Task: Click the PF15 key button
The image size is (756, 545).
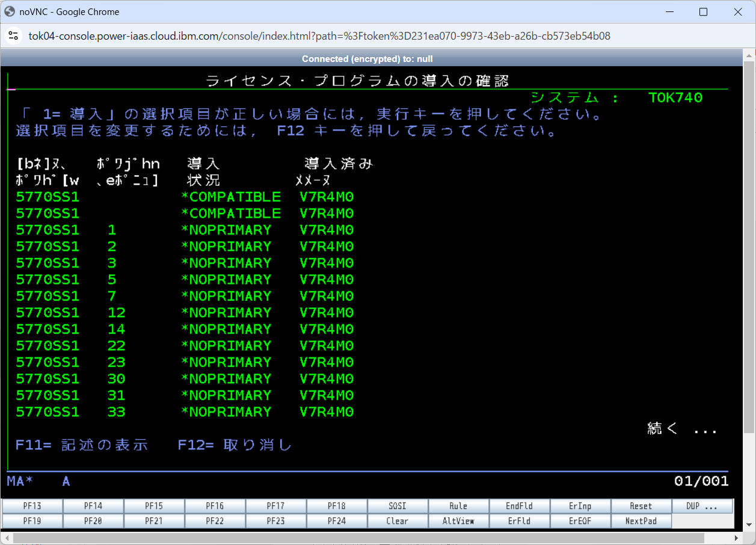Action: (x=154, y=506)
